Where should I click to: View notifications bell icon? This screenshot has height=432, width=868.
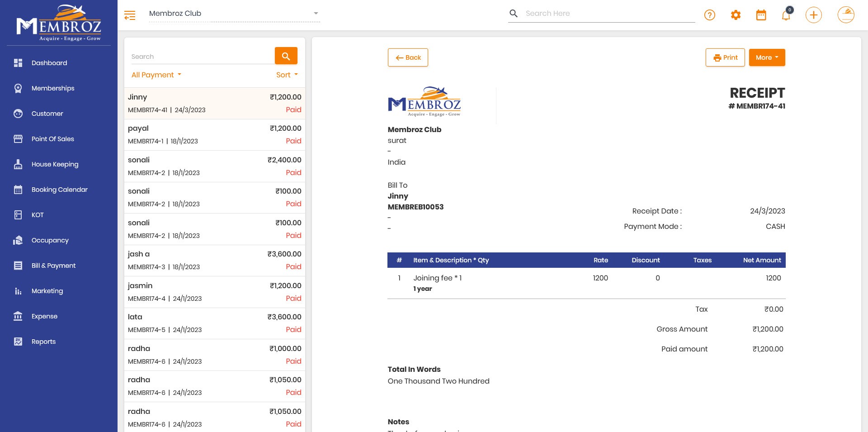pos(786,15)
